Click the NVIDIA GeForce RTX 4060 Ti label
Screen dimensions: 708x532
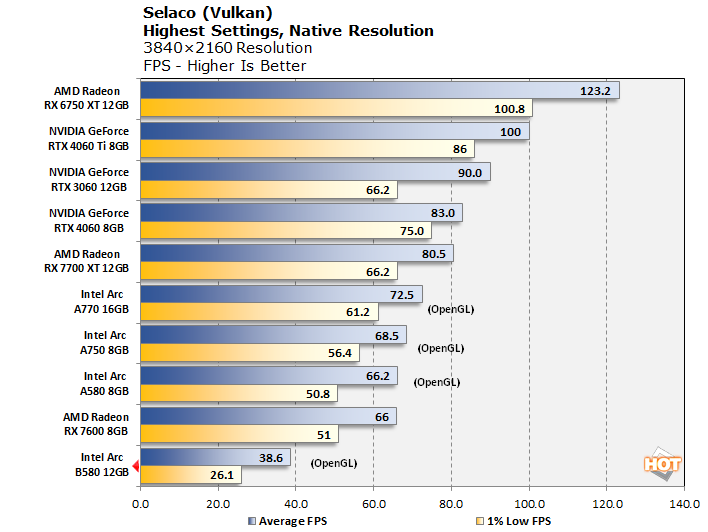tap(89, 140)
